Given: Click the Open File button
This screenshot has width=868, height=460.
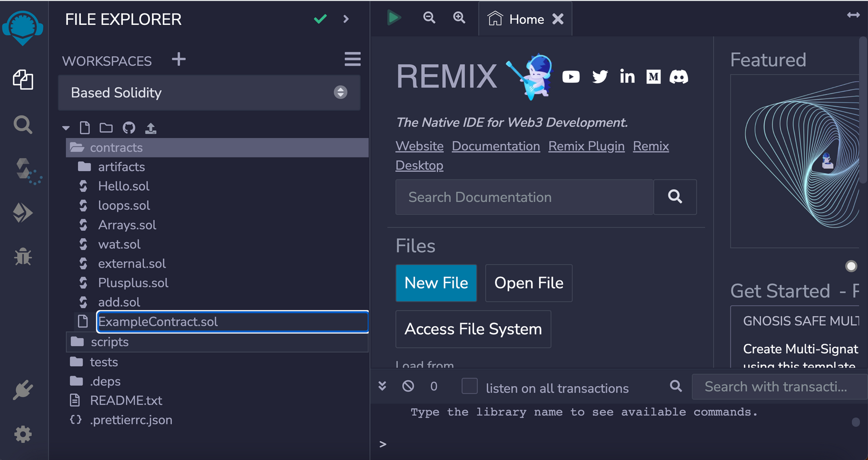Looking at the screenshot, I should [529, 283].
